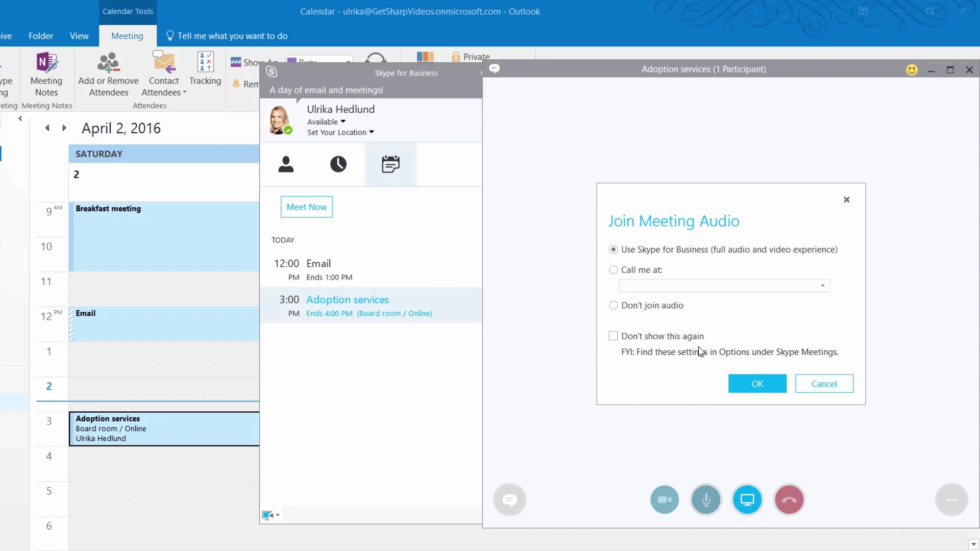The width and height of the screenshot is (980, 551).
Task: Click the scrollbar down arrow
Action: point(973,544)
